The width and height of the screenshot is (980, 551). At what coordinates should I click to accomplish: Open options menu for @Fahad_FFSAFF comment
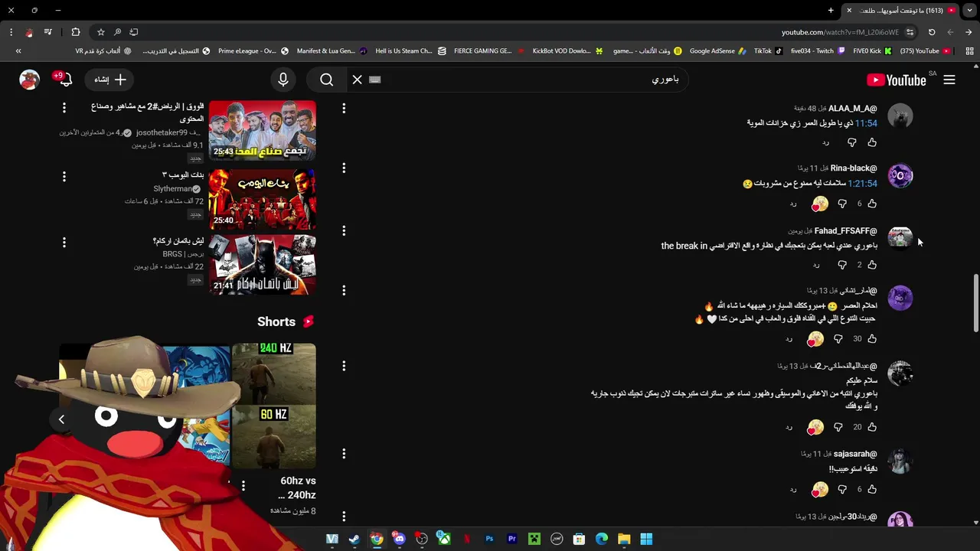[344, 230]
